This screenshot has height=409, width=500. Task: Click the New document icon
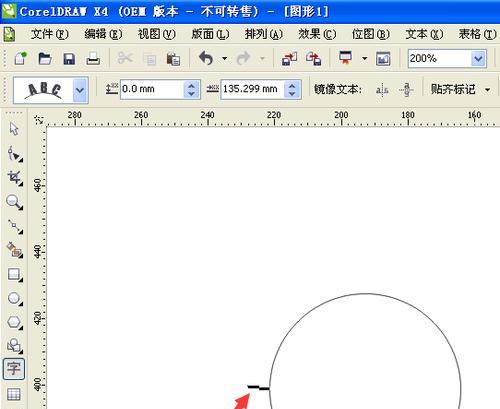pos(20,59)
